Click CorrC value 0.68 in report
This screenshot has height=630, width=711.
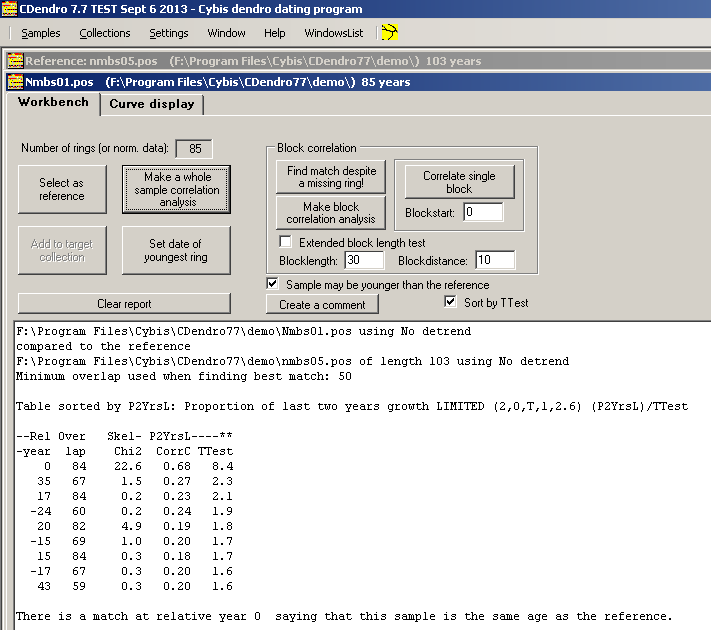tap(177, 466)
